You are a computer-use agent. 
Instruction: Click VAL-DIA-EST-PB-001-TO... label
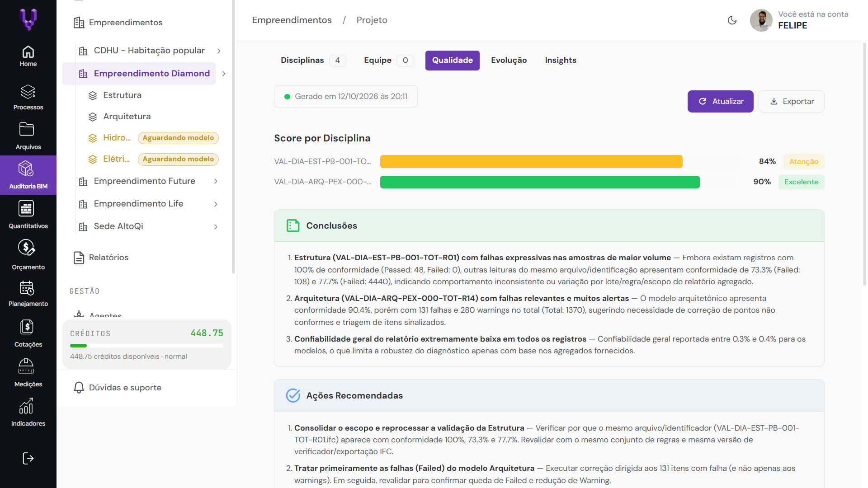coord(322,161)
